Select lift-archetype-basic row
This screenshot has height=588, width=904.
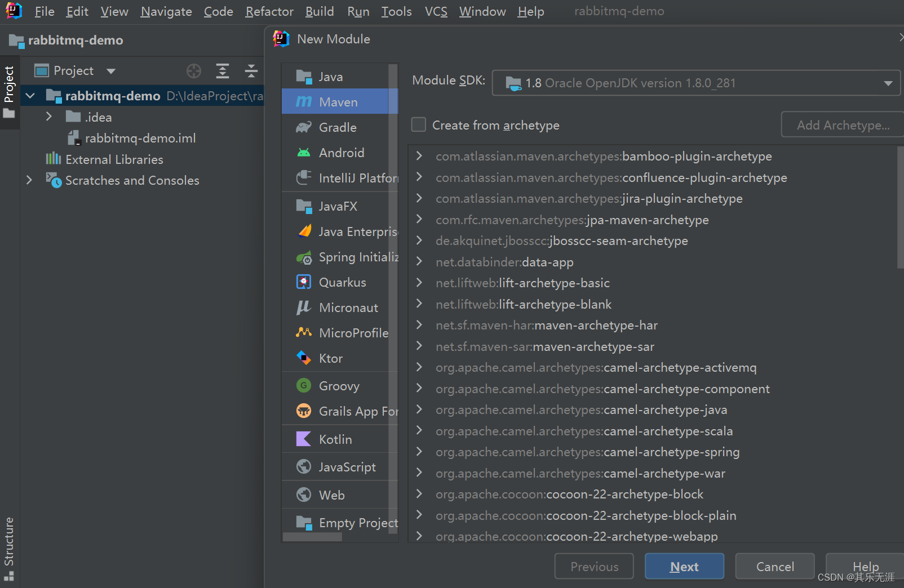[x=654, y=283]
